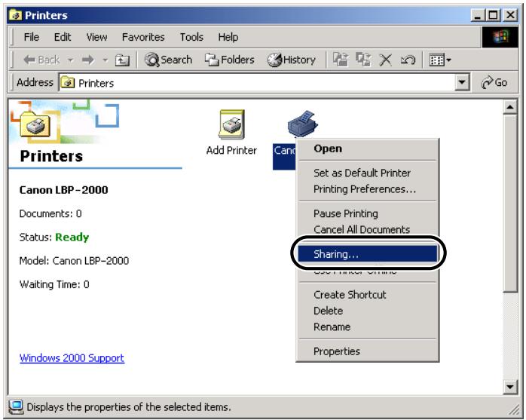
Task: Expand the Address bar dropdown
Action: point(462,82)
